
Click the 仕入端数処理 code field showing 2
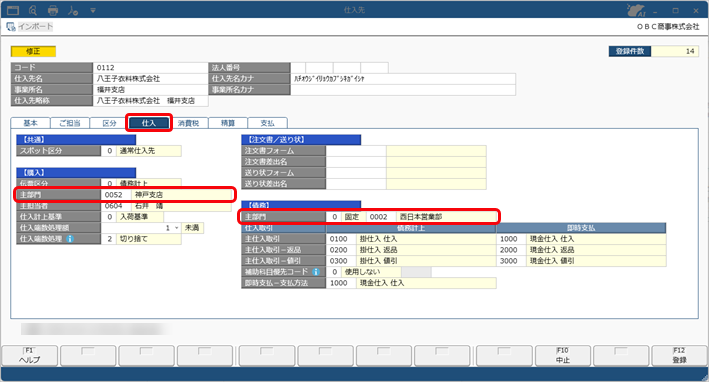[108, 239]
